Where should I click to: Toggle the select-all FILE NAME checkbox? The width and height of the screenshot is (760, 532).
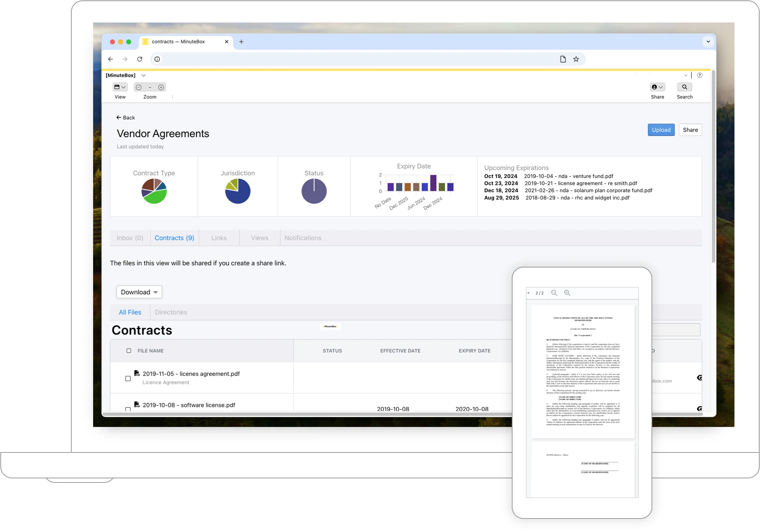pos(129,351)
